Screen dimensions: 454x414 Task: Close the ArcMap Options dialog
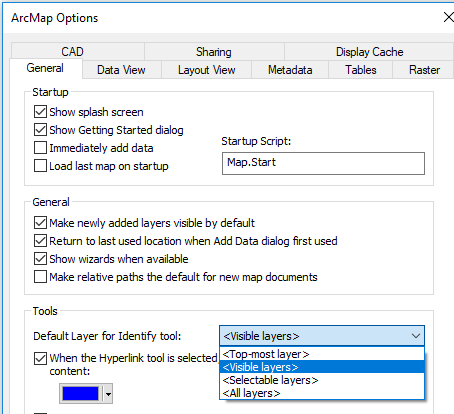(449, 17)
